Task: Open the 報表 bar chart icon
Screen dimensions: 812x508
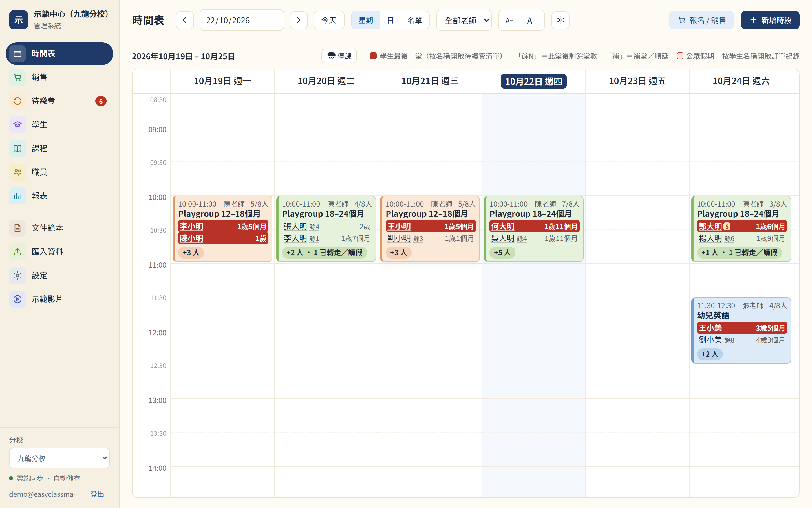Action: click(17, 196)
